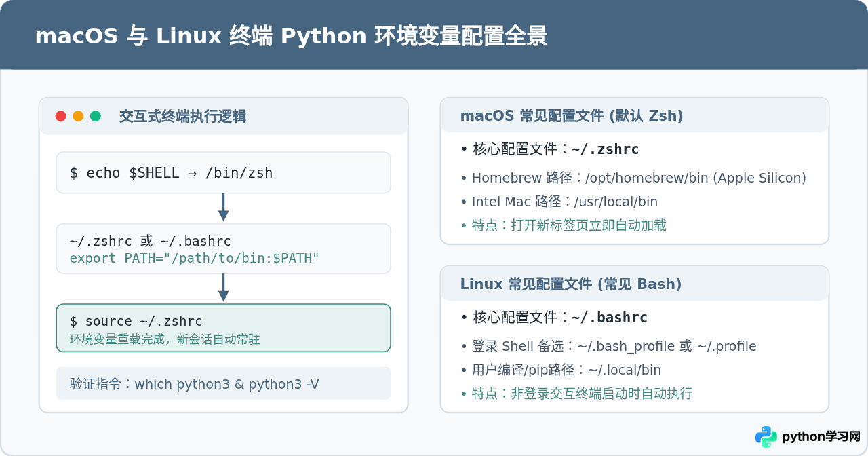Select the macOS 常见配置文件 (默认 Zsh) heading

click(571, 115)
